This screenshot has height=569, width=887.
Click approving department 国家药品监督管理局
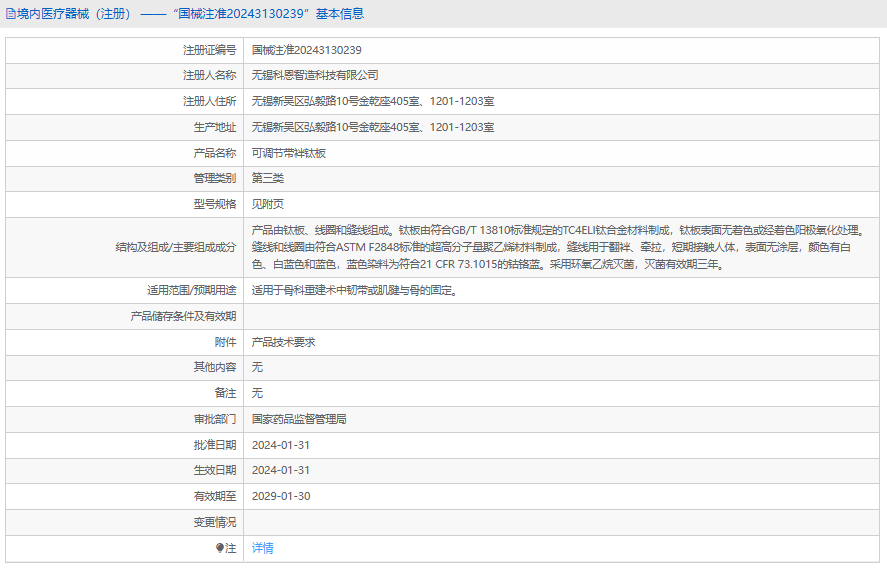299,419
